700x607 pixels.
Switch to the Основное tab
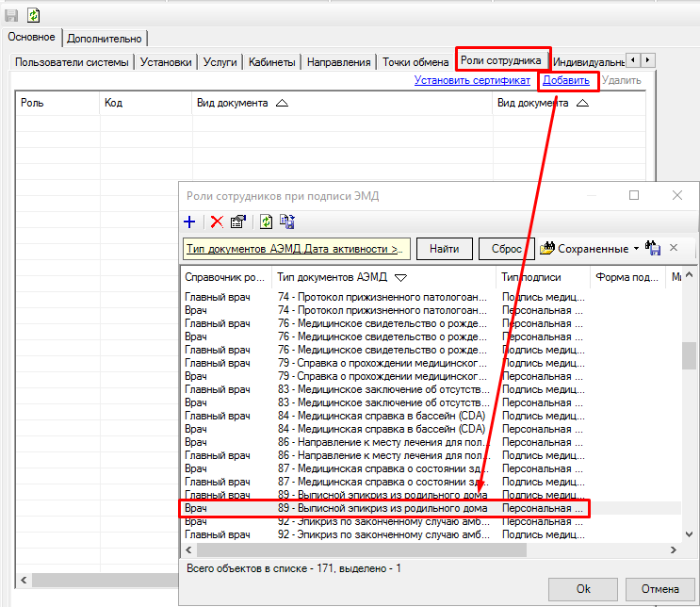point(32,37)
